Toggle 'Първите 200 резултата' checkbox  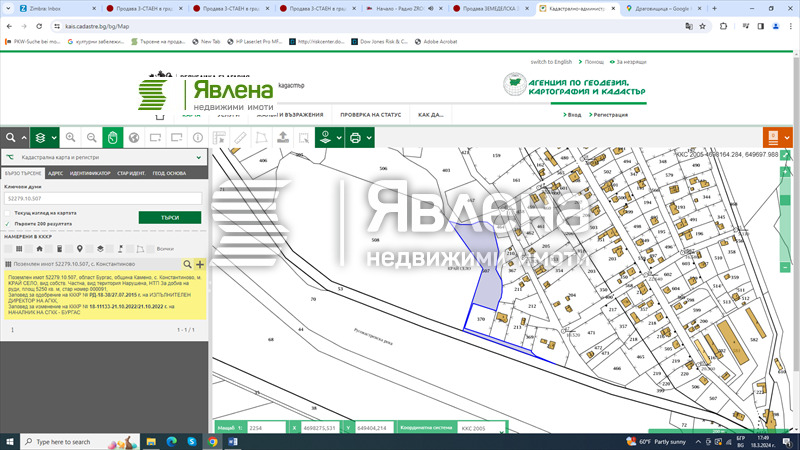tap(8, 224)
